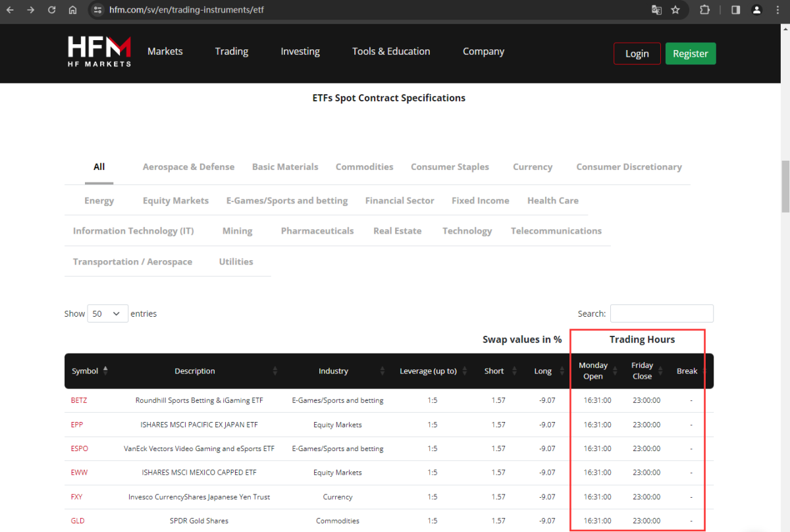Open the Show entries count dropdown
Image resolution: width=790 pixels, height=532 pixels.
(107, 313)
